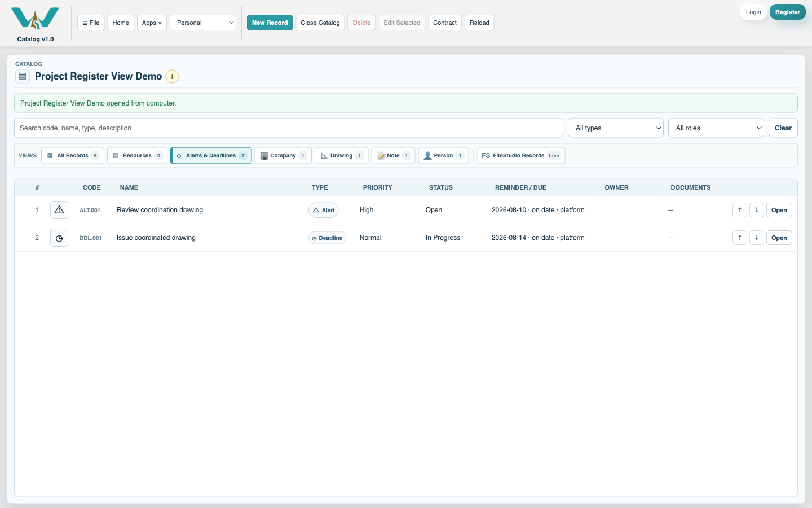Click the DDL.001 code cell

coord(91,238)
